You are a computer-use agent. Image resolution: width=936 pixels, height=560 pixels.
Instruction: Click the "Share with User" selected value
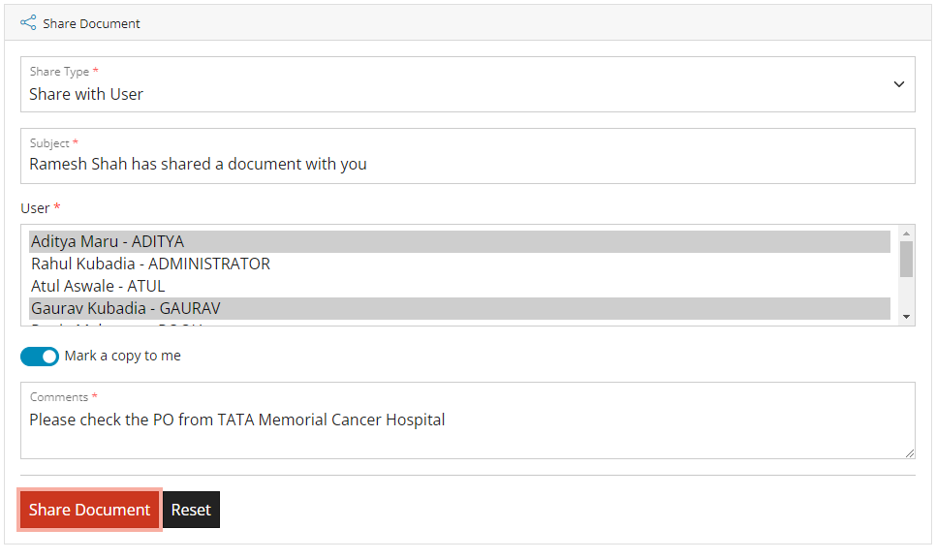86,94
